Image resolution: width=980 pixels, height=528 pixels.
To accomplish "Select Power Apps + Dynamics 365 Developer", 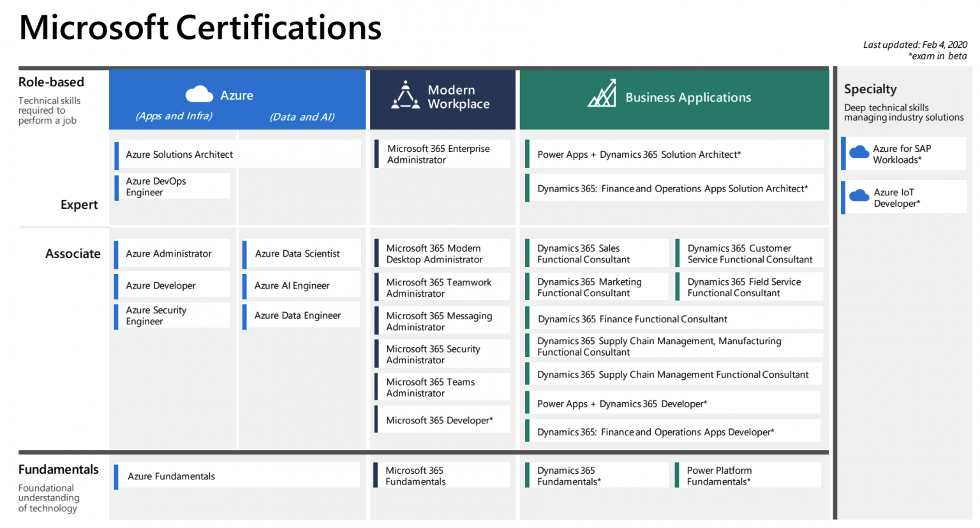I will pos(673,404).
